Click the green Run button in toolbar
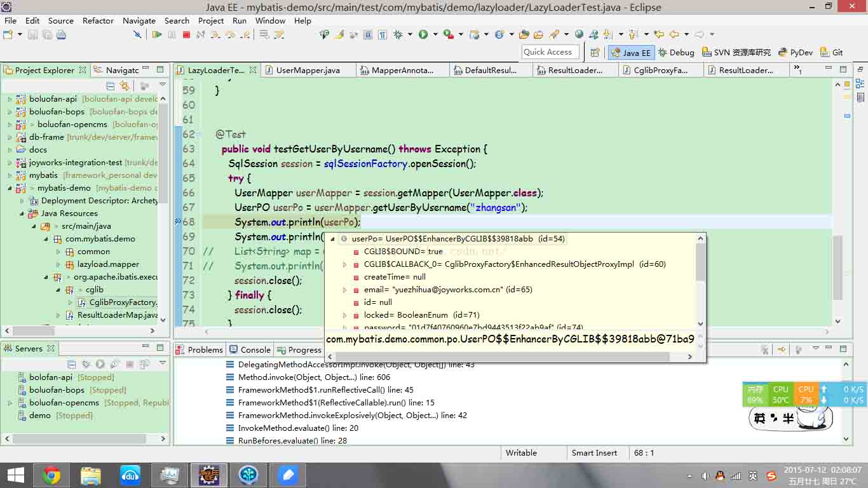868x488 pixels. point(423,34)
